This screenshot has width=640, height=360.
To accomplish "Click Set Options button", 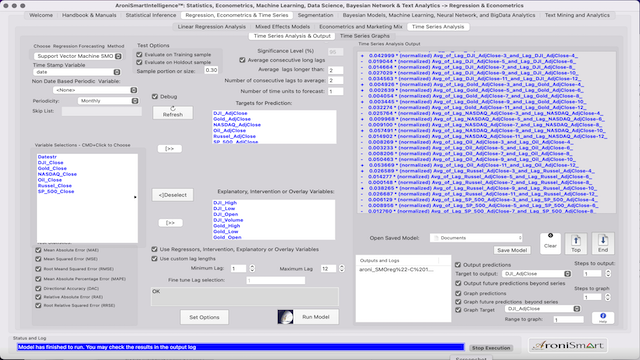I will click(x=204, y=317).
